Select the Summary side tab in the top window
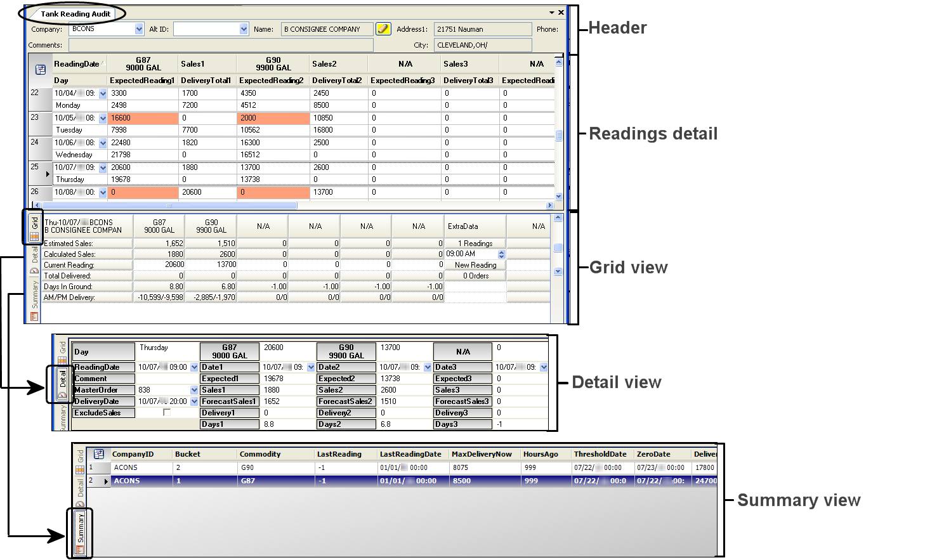Image resolution: width=944 pixels, height=560 pixels. pyautogui.click(x=34, y=301)
